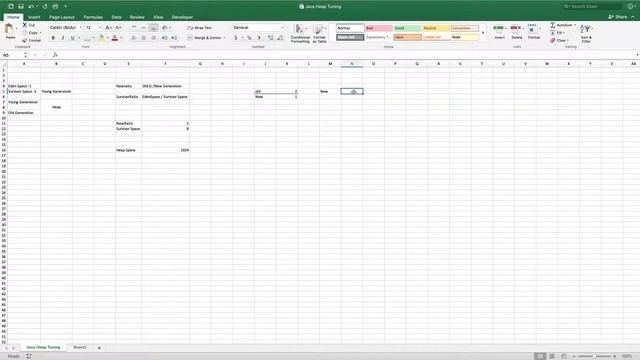This screenshot has height=360, width=640.
Task: Collapse the ribbon with the chevron
Action: click(x=633, y=17)
